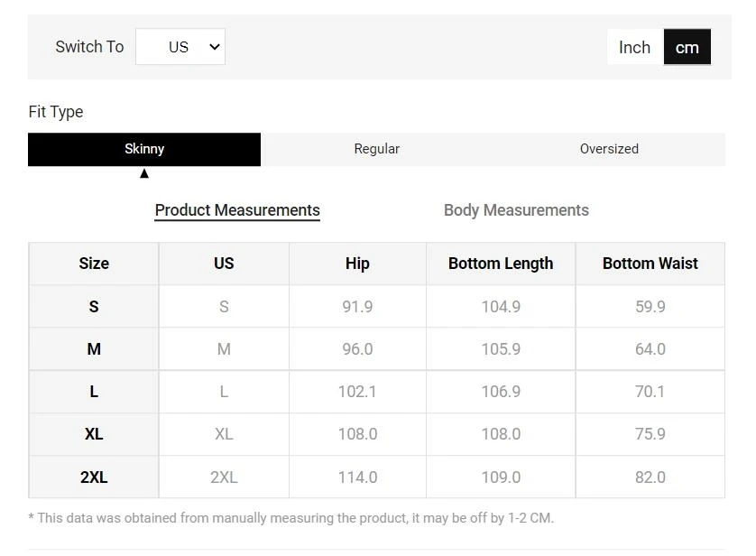
Task: Click the Hip column header
Action: (x=357, y=264)
